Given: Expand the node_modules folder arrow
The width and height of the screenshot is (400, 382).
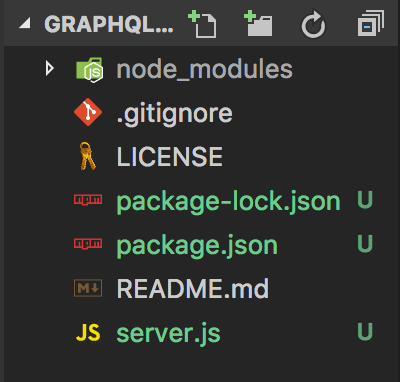Looking at the screenshot, I should point(50,69).
